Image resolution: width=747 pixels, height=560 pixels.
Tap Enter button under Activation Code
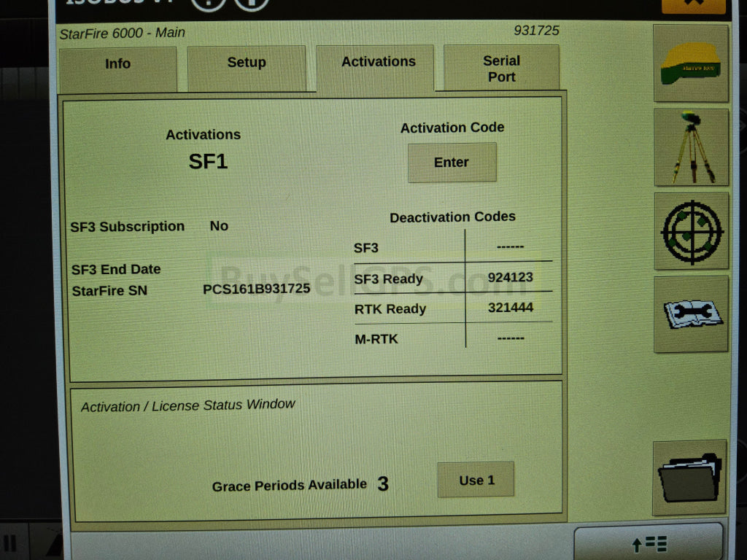[452, 163]
